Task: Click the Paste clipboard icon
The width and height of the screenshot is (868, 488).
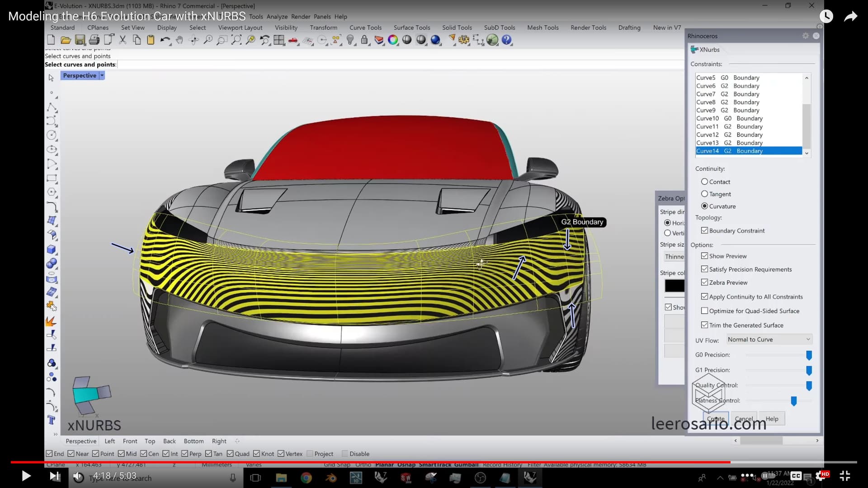Action: click(x=151, y=40)
